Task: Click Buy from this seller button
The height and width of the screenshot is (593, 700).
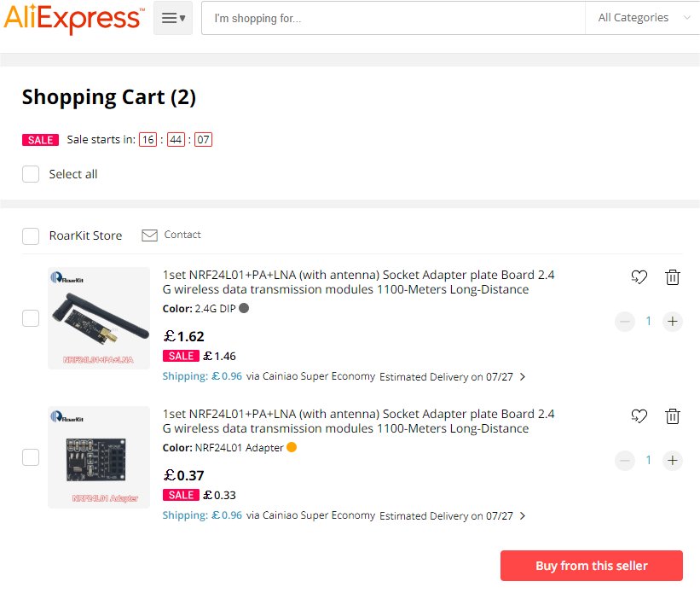Action: click(592, 566)
